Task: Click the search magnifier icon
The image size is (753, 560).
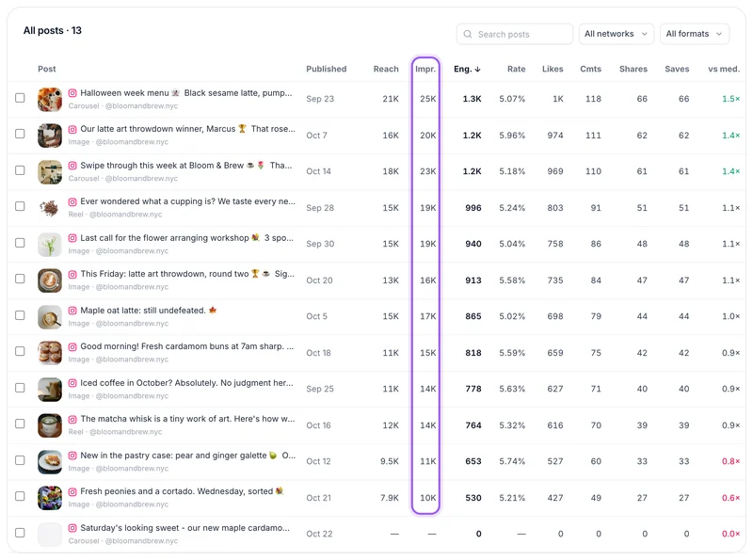Action: pyautogui.click(x=467, y=34)
